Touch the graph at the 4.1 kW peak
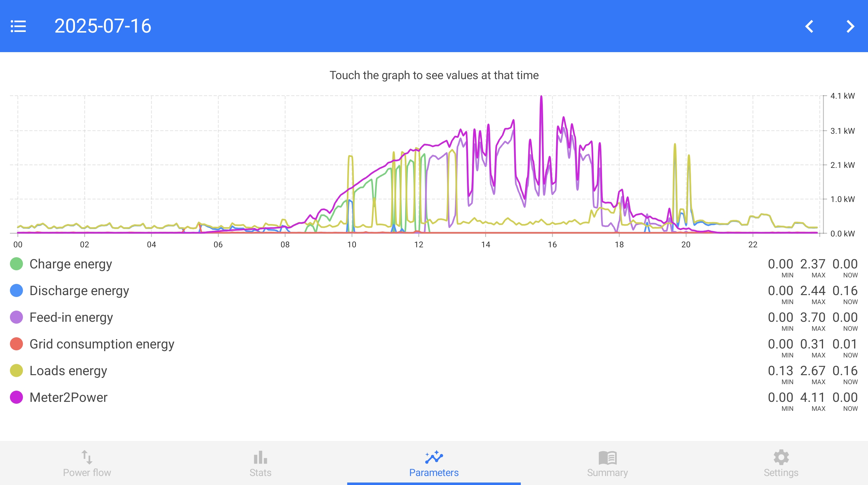The height and width of the screenshot is (485, 868). 541,98
